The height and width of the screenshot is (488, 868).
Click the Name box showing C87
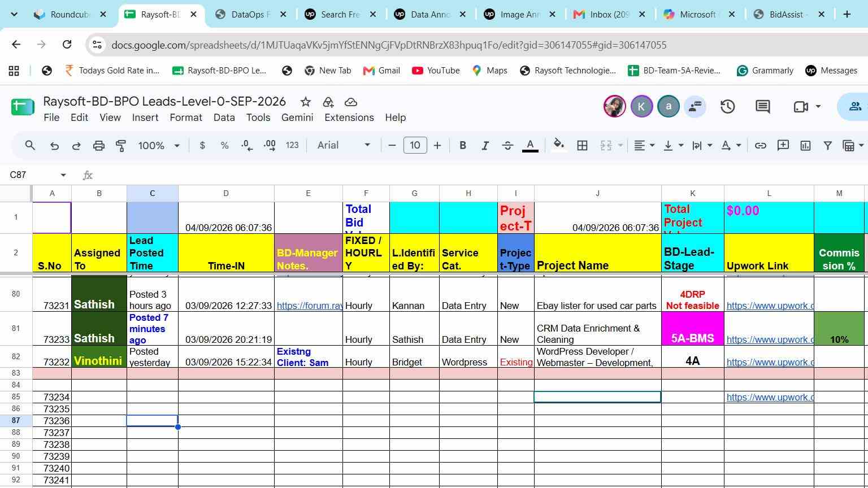(x=37, y=175)
